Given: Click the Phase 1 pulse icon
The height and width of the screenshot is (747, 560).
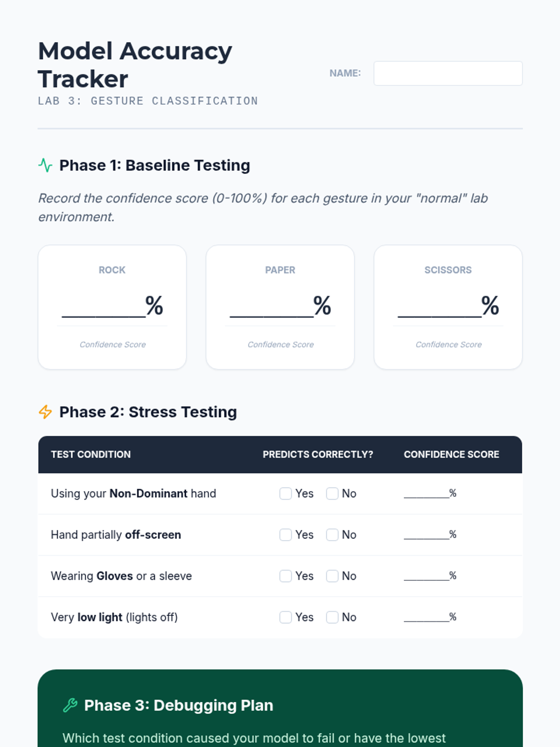Looking at the screenshot, I should point(45,165).
